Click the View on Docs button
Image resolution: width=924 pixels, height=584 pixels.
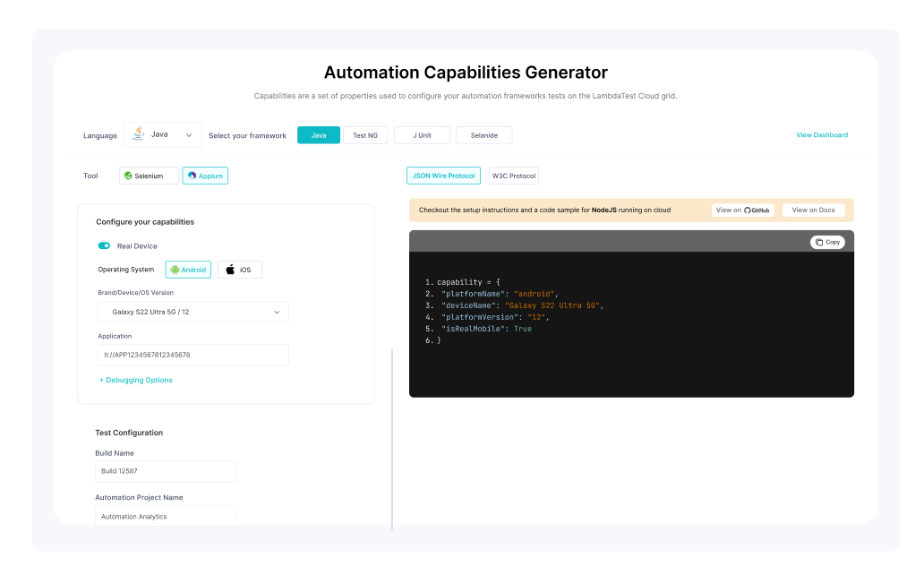(813, 210)
